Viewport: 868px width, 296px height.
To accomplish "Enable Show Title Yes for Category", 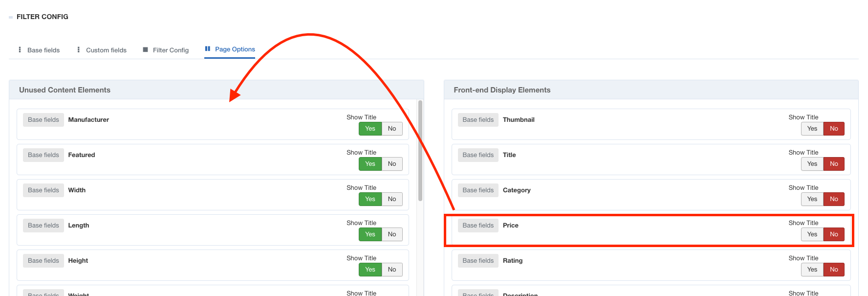I will pyautogui.click(x=812, y=199).
